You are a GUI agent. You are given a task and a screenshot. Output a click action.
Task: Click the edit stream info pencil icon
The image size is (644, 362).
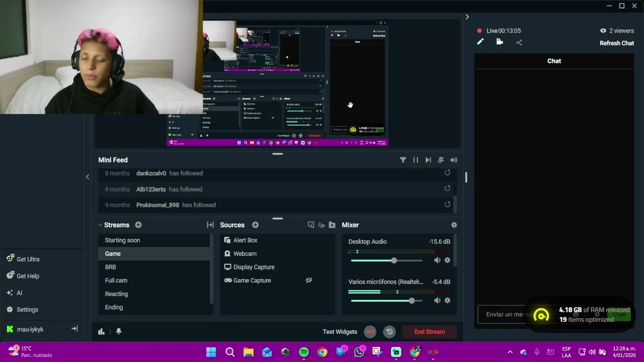click(x=480, y=42)
